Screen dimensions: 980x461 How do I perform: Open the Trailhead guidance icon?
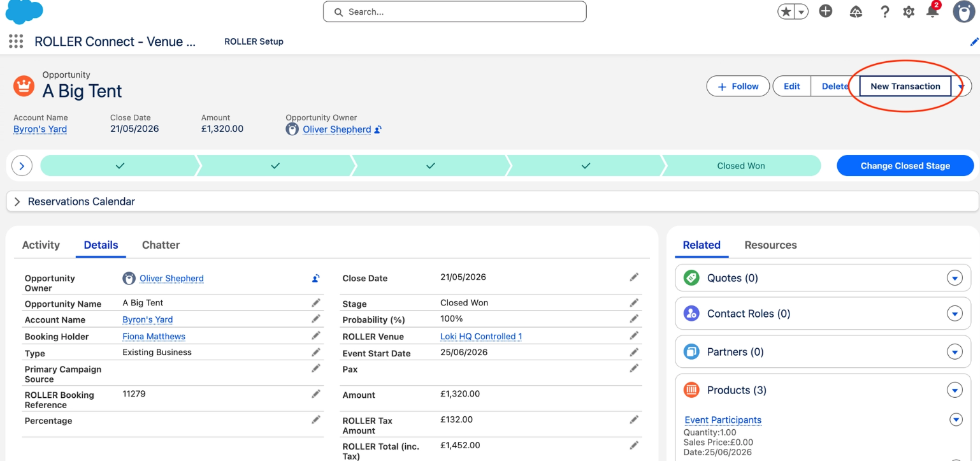[856, 11]
